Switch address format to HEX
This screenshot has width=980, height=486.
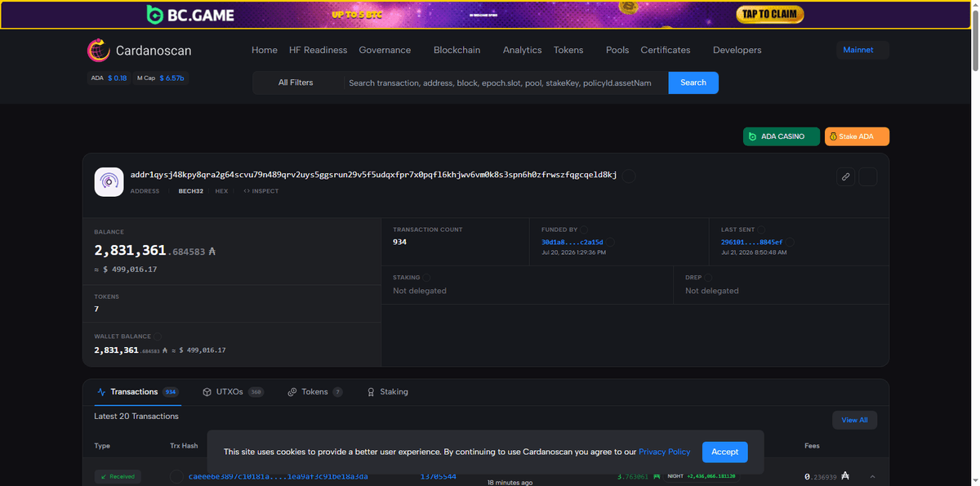tap(221, 191)
